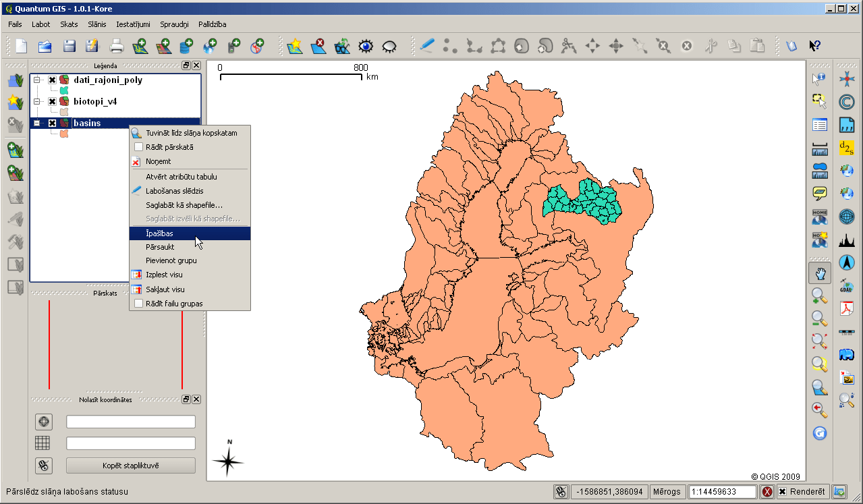
Task: Refresh the map with the blue circular icon
Action: (x=819, y=433)
